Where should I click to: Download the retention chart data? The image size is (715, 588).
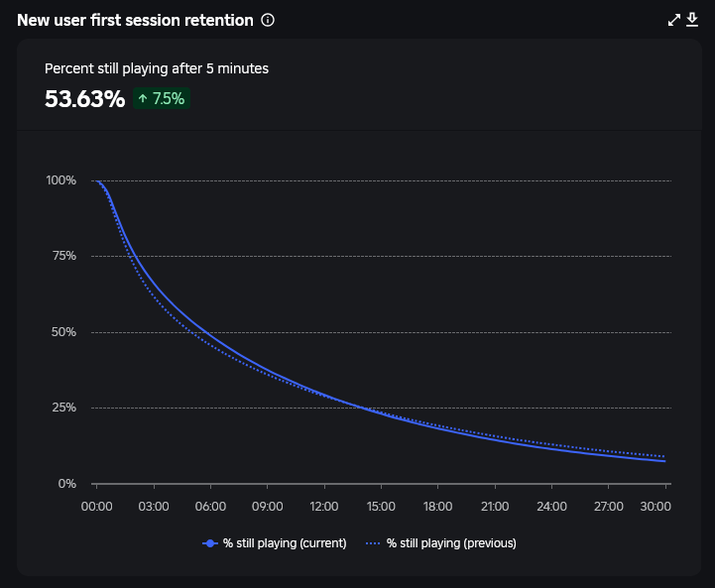tap(693, 20)
